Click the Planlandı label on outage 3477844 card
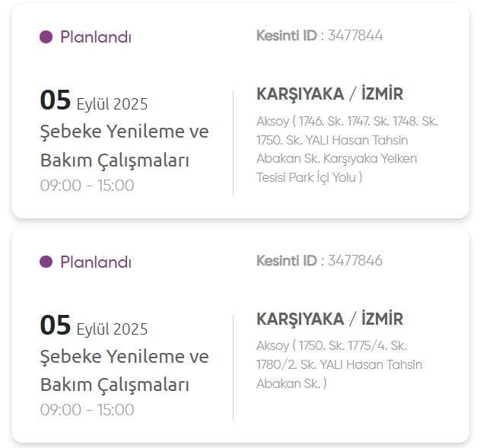Viewport: 480px width, 448px height. click(95, 37)
